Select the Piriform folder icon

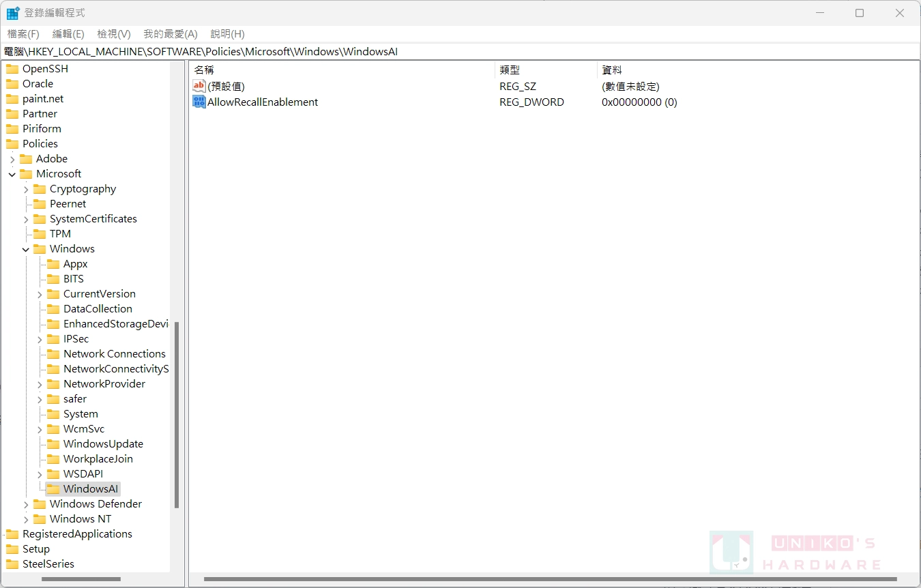pyautogui.click(x=12, y=129)
